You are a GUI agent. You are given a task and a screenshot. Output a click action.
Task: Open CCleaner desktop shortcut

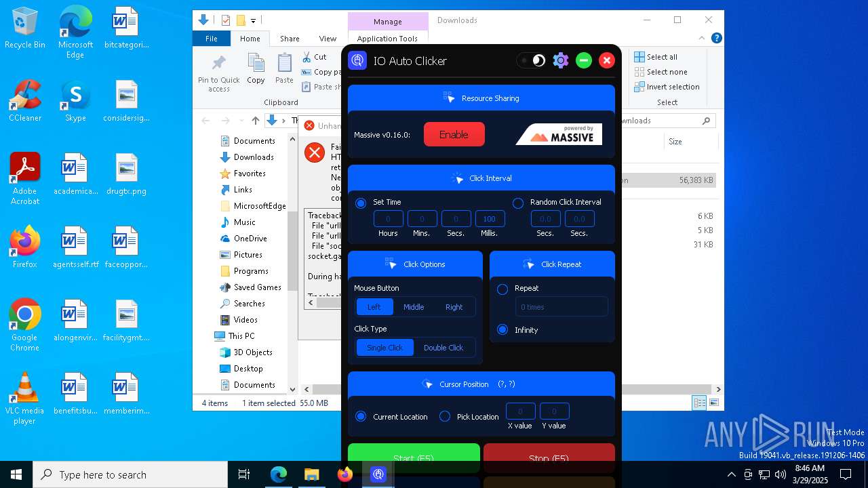click(x=25, y=100)
